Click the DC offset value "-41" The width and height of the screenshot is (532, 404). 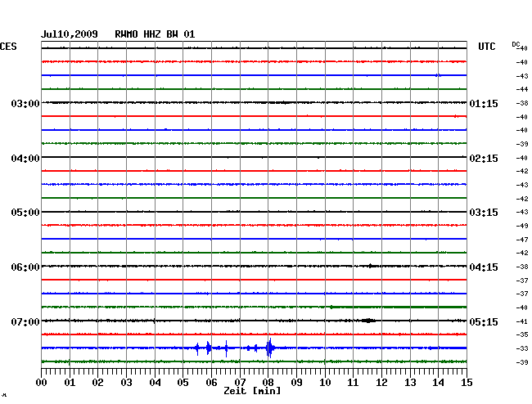click(522, 321)
